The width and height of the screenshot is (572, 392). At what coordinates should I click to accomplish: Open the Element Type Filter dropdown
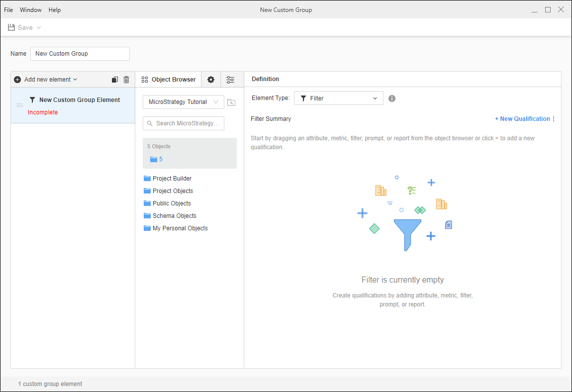338,98
